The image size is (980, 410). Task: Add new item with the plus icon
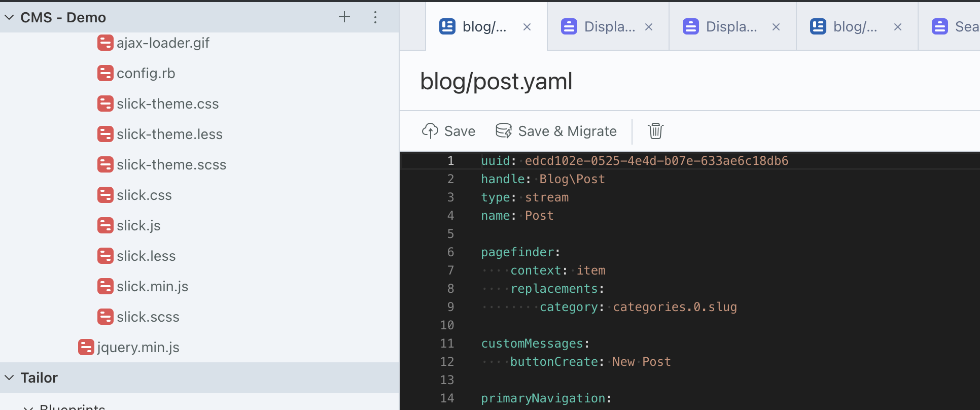pyautogui.click(x=344, y=17)
